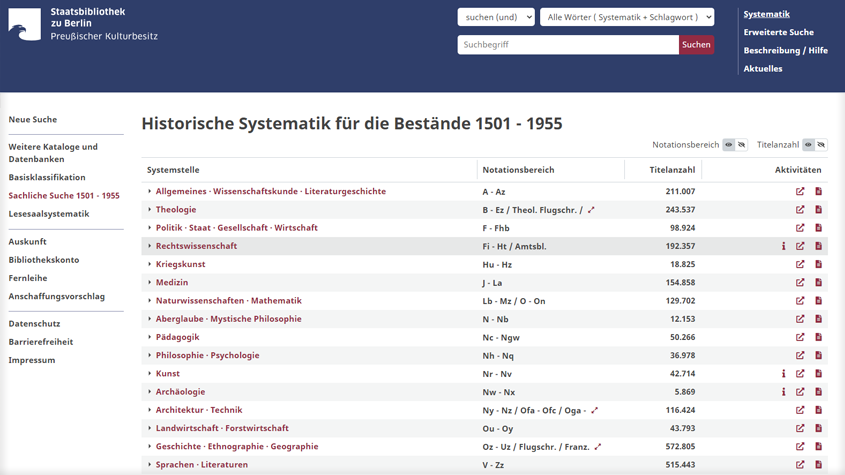Expand the Theologie tree arrow
The image size is (845, 475).
(149, 210)
